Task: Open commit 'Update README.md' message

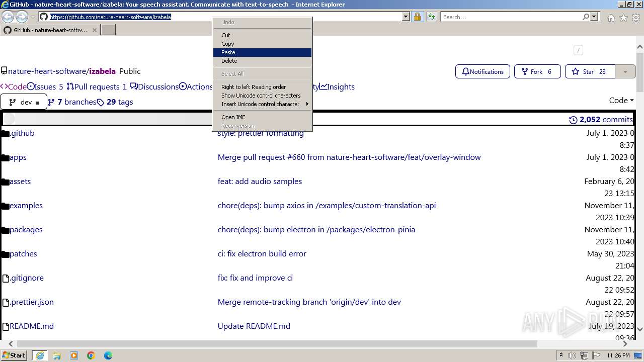Action: coord(254,326)
